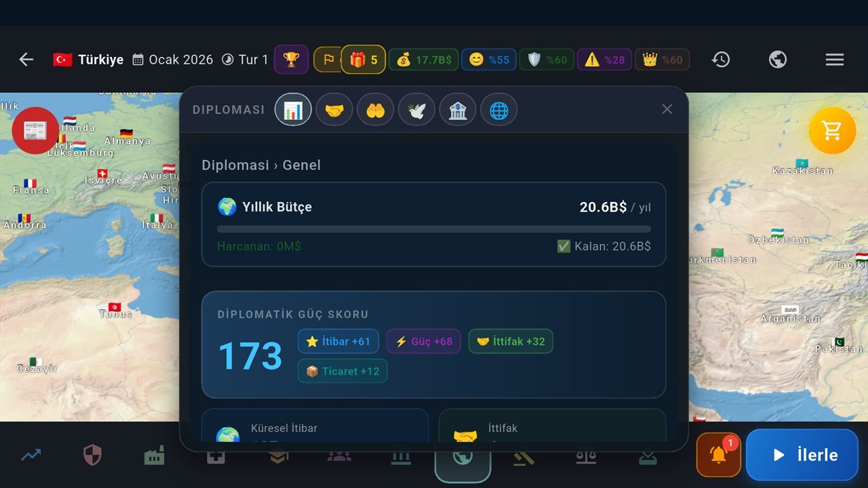Screen dimensions: 868x488
Task: Click the İttifak card below the score
Action: (553, 426)
